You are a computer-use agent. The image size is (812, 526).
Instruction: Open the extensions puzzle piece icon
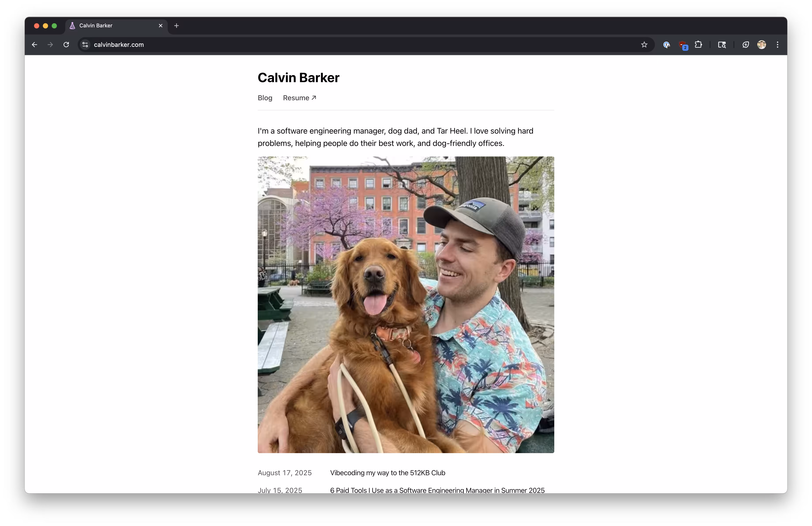(x=698, y=44)
